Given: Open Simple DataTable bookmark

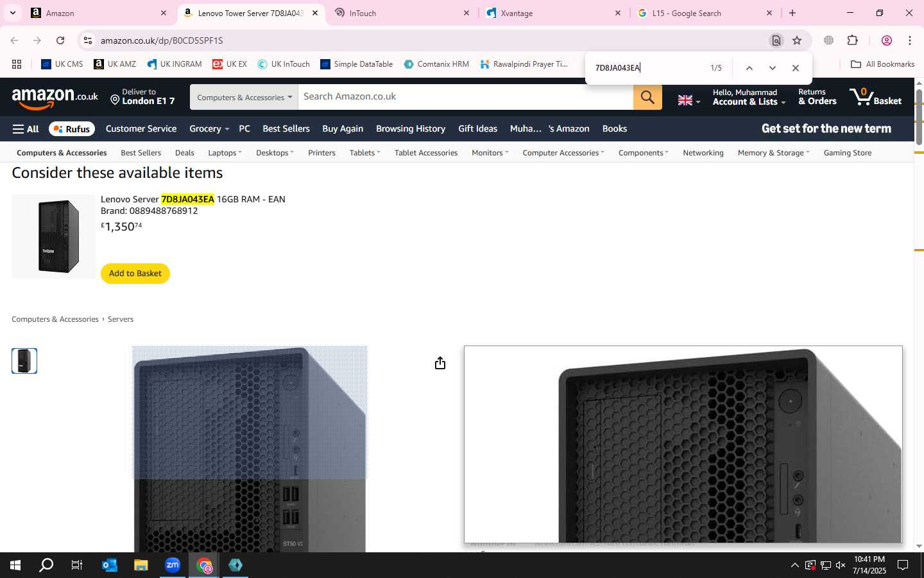Looking at the screenshot, I should tap(357, 64).
